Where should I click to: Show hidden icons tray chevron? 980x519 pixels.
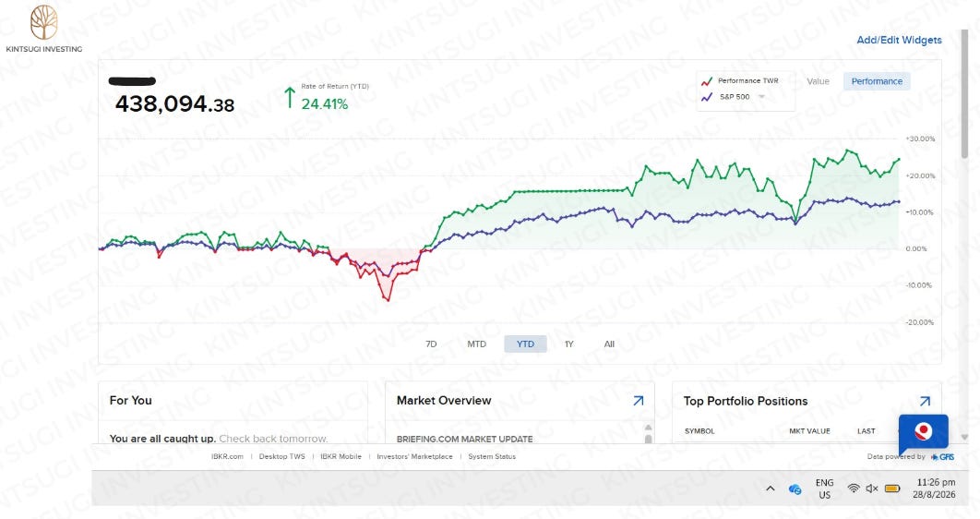click(x=770, y=489)
